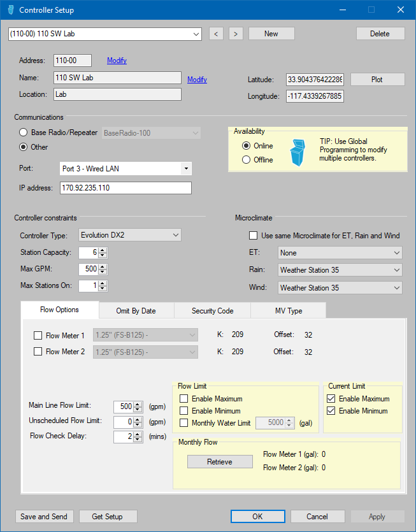The width and height of the screenshot is (416, 532).
Task: Go to previous controller with < button
Action: pos(216,34)
